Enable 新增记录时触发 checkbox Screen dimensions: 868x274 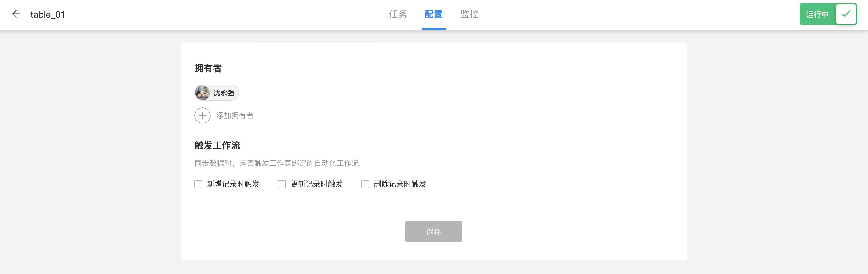pyautogui.click(x=198, y=184)
